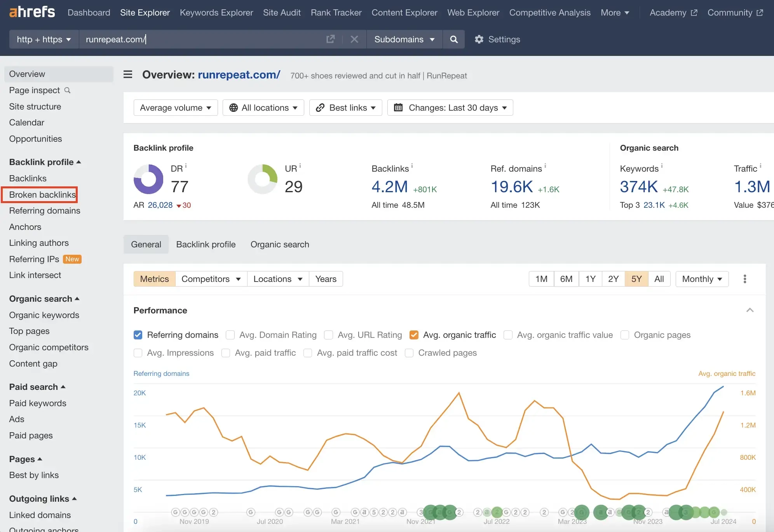Image resolution: width=774 pixels, height=532 pixels.
Task: Tick the Crawled pages checkbox
Action: pyautogui.click(x=409, y=353)
